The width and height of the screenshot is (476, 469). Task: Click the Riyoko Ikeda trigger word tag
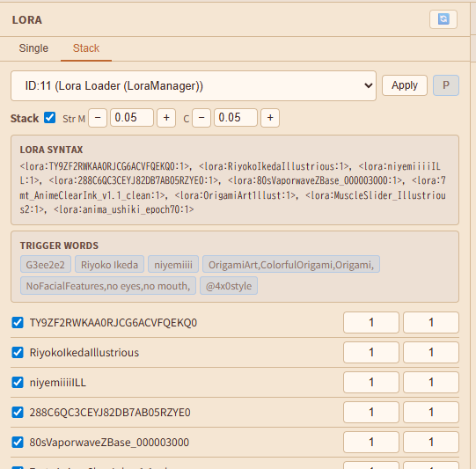109,264
